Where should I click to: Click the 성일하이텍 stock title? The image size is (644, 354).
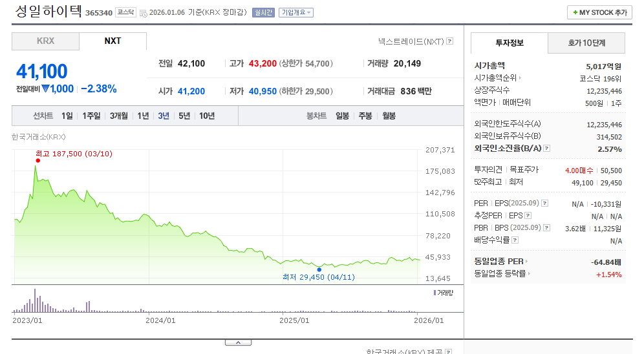pyautogui.click(x=48, y=11)
